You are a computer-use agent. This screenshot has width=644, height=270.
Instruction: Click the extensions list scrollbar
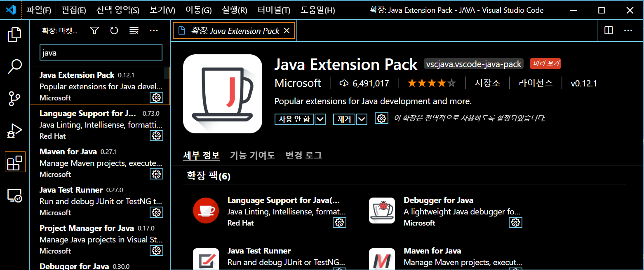click(x=167, y=73)
